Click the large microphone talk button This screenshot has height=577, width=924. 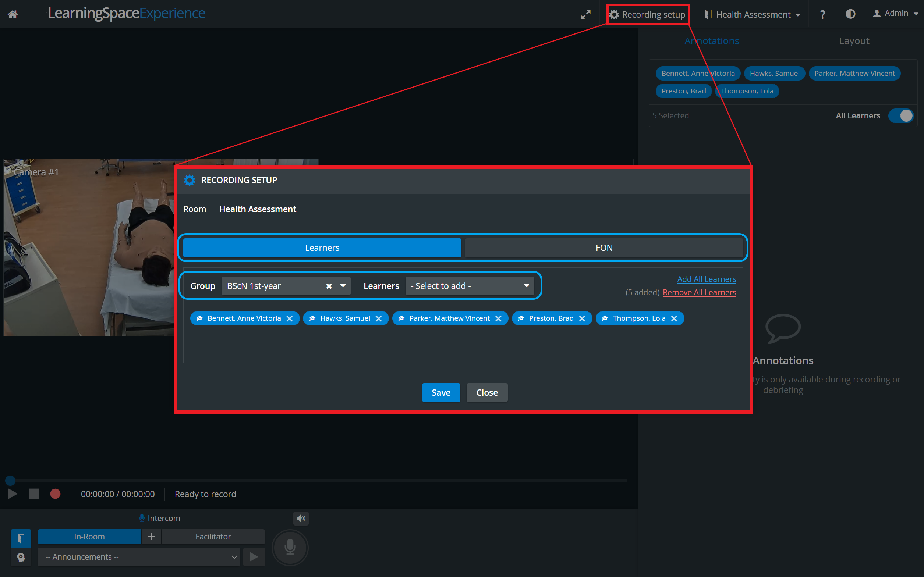pos(290,547)
